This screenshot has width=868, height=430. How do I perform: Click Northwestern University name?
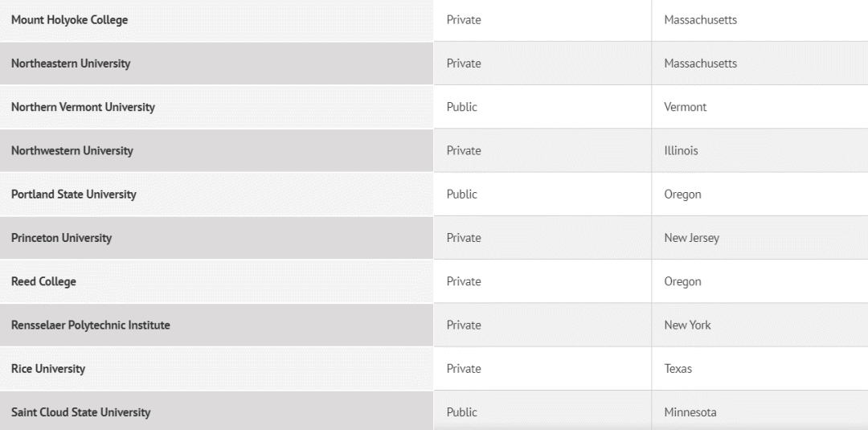point(72,151)
